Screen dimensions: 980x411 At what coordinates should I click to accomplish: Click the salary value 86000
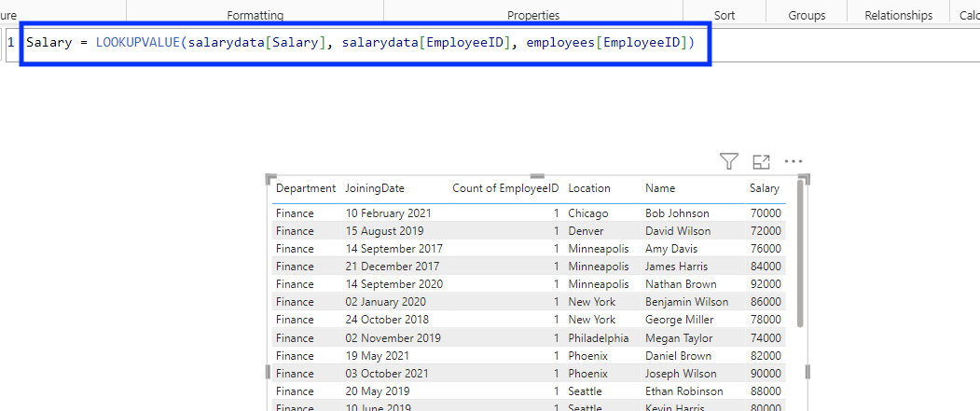point(765,302)
